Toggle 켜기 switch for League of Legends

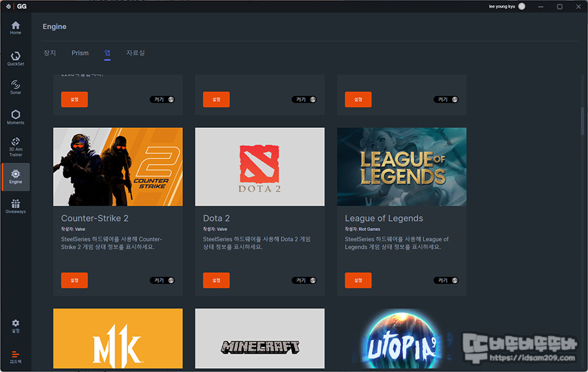point(446,280)
